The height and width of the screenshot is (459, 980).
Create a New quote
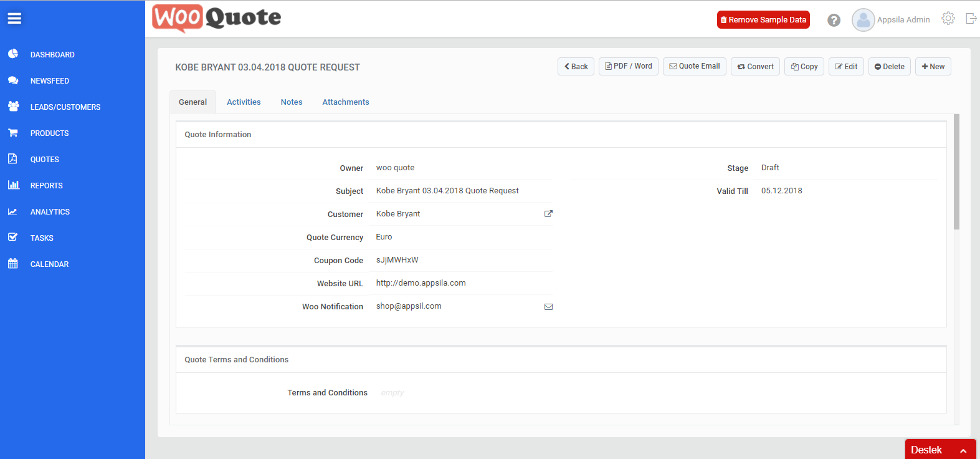933,67
